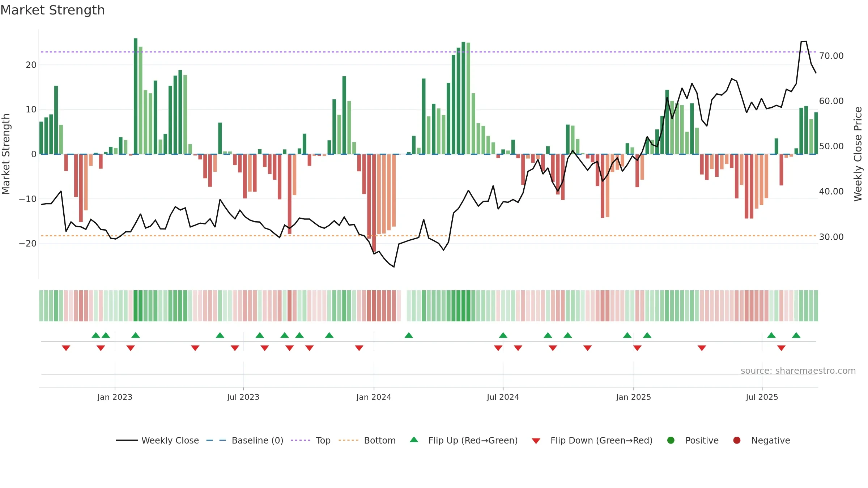The image size is (868, 488).
Task: Click the lone flip-up marker of early 2024
Action: tap(409, 335)
